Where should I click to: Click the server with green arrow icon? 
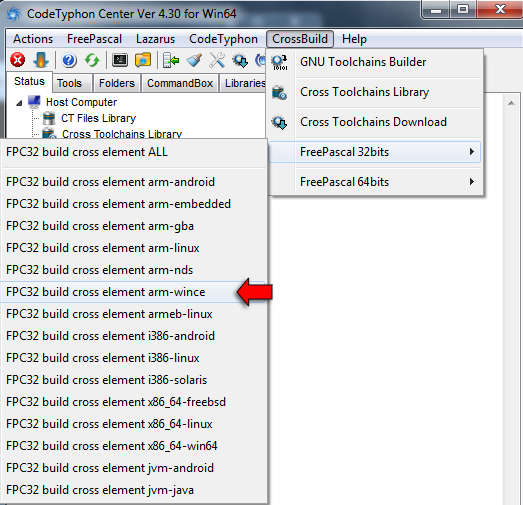(x=170, y=60)
